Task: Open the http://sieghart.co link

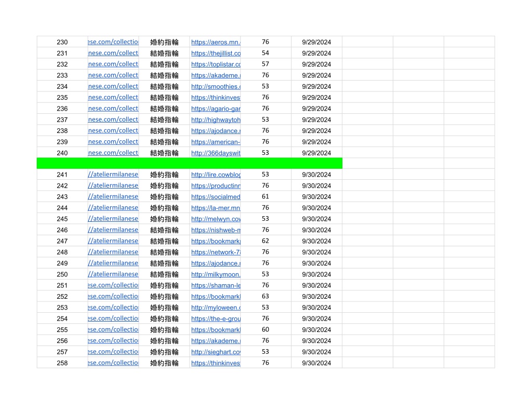Action: click(x=216, y=352)
